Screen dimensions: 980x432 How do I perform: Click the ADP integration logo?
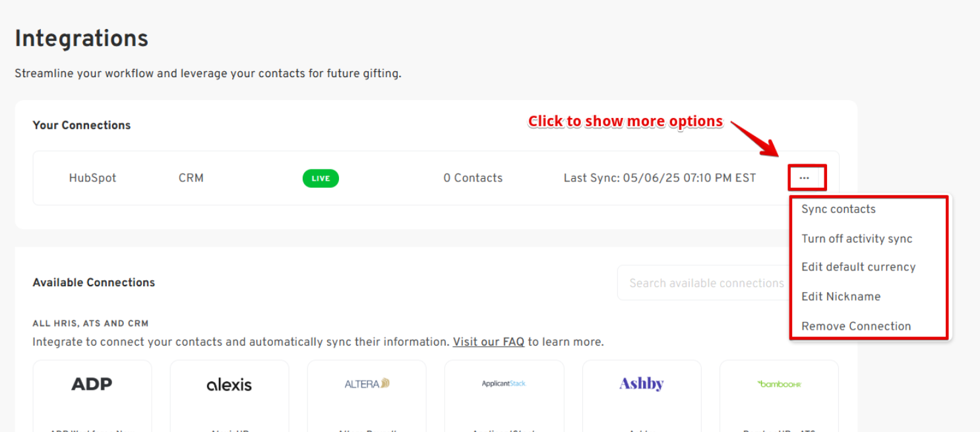[92, 384]
